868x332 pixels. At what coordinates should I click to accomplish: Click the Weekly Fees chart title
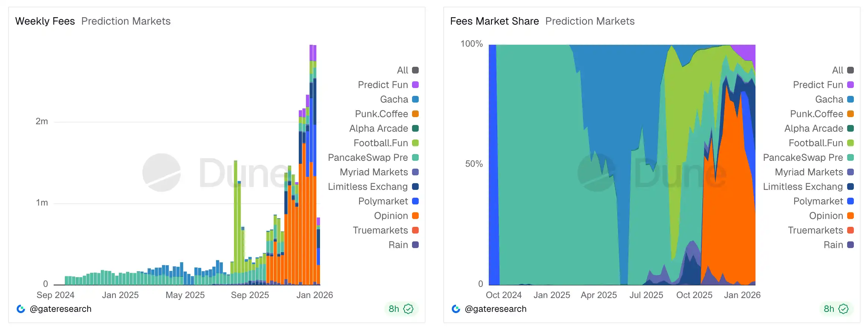point(45,21)
